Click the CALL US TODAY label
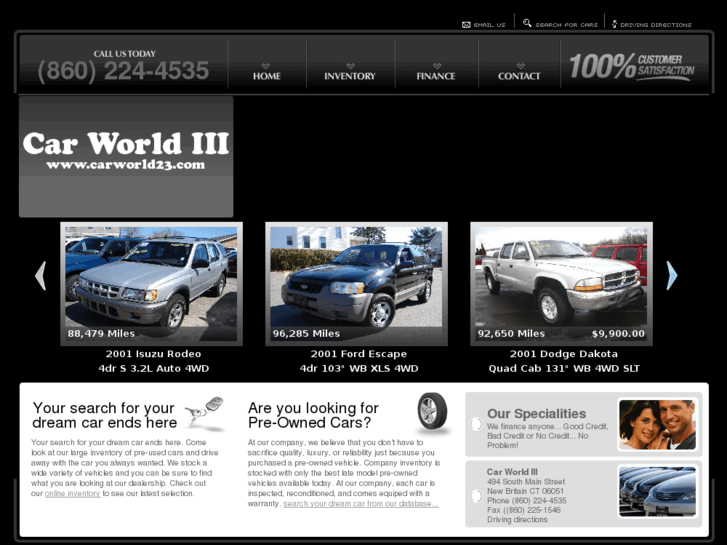The height and width of the screenshot is (545, 727). (x=125, y=54)
